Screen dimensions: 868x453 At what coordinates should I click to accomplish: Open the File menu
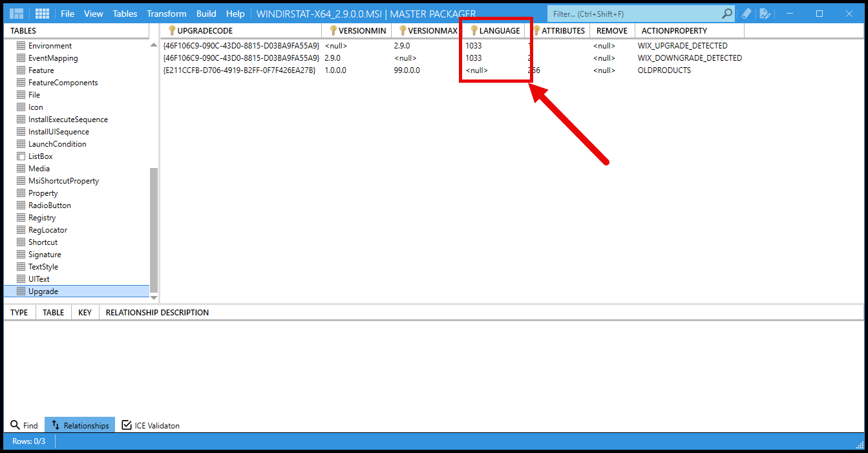coord(67,14)
